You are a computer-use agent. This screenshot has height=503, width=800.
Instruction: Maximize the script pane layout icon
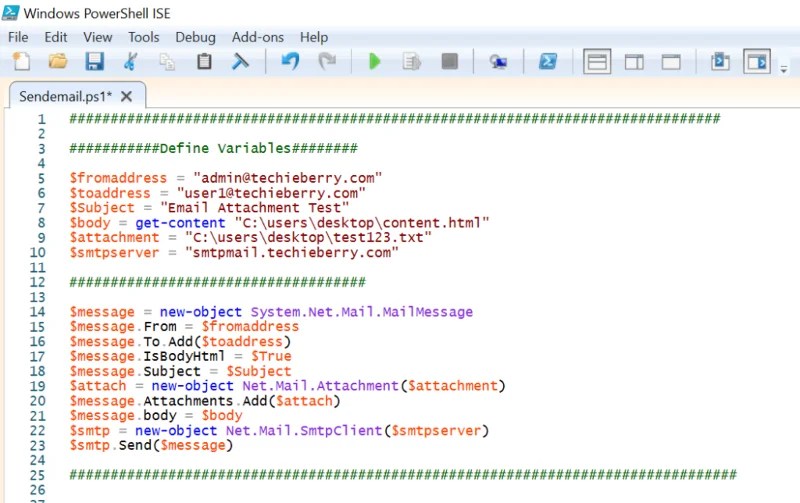coord(671,62)
